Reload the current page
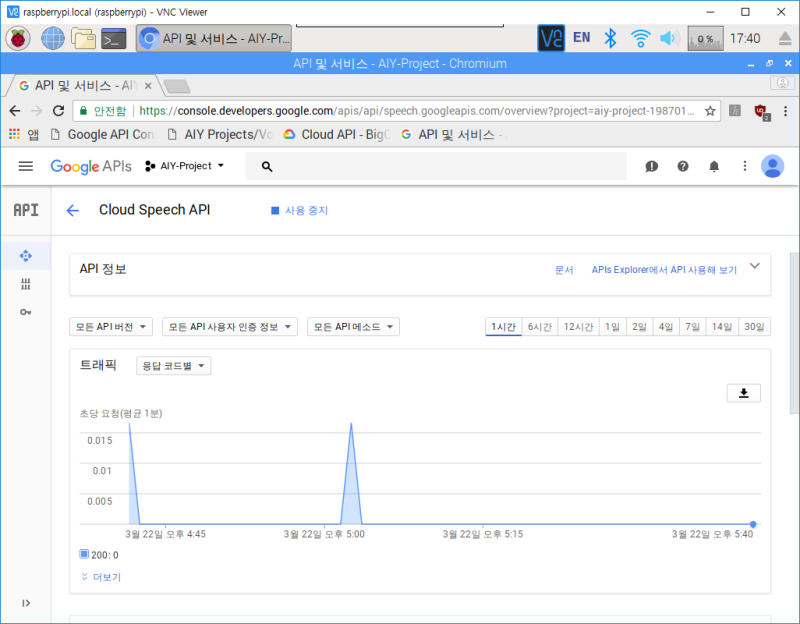The width and height of the screenshot is (800, 624). [x=59, y=111]
